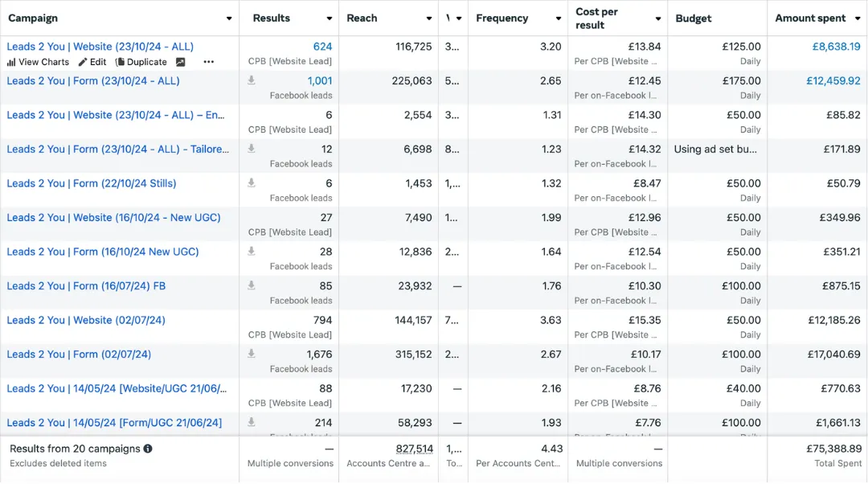Click the £13.84 cost per result
The image size is (868, 484).
click(x=645, y=47)
